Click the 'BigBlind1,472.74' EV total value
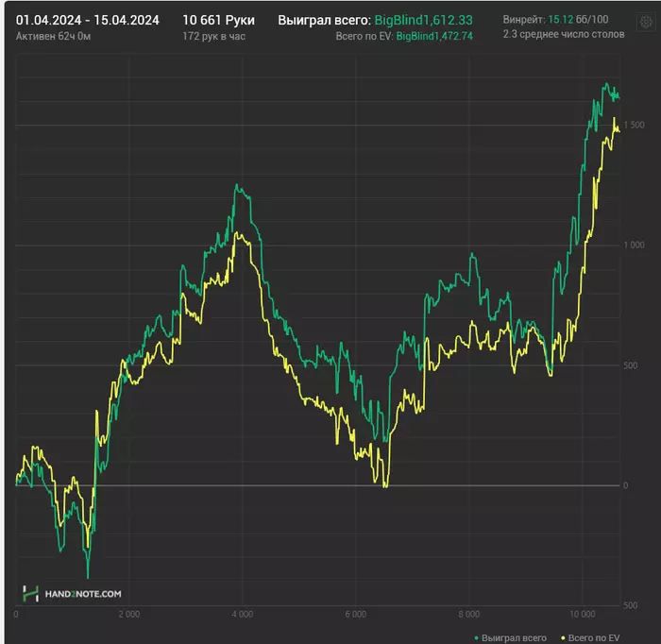Image resolution: width=661 pixels, height=644 pixels. [x=434, y=36]
